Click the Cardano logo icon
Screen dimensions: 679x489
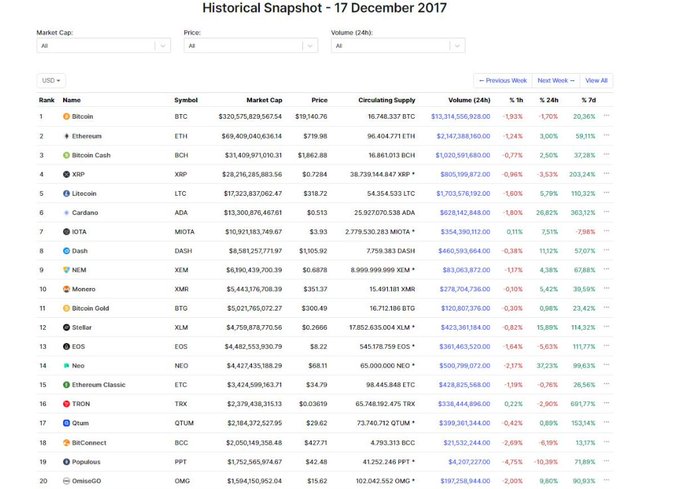(x=66, y=213)
